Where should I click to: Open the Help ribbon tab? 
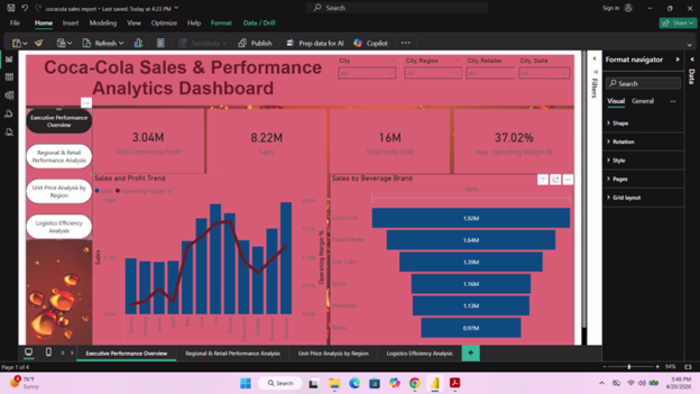click(194, 23)
